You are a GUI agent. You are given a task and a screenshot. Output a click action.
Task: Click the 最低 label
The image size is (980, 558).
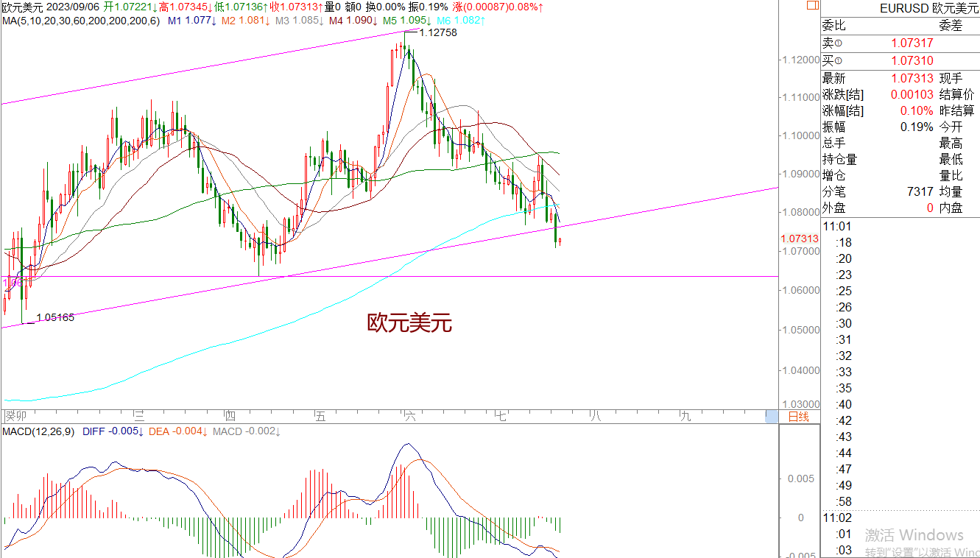pyautogui.click(x=951, y=159)
